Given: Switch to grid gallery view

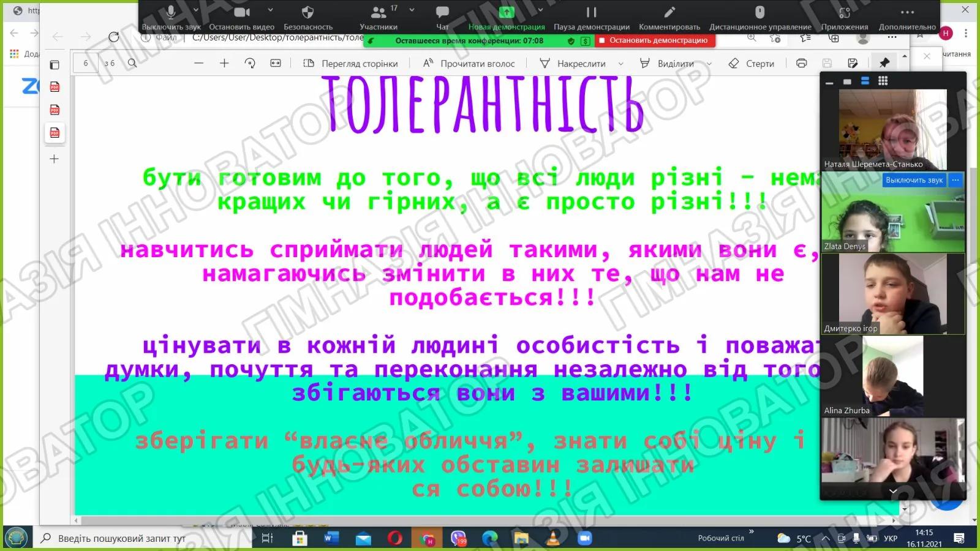Looking at the screenshot, I should 883,81.
